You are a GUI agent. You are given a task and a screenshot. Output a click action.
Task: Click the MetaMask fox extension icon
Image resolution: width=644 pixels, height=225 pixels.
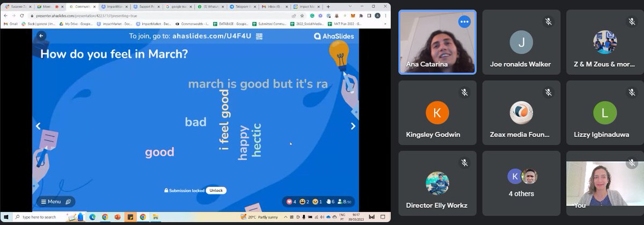click(x=354, y=16)
